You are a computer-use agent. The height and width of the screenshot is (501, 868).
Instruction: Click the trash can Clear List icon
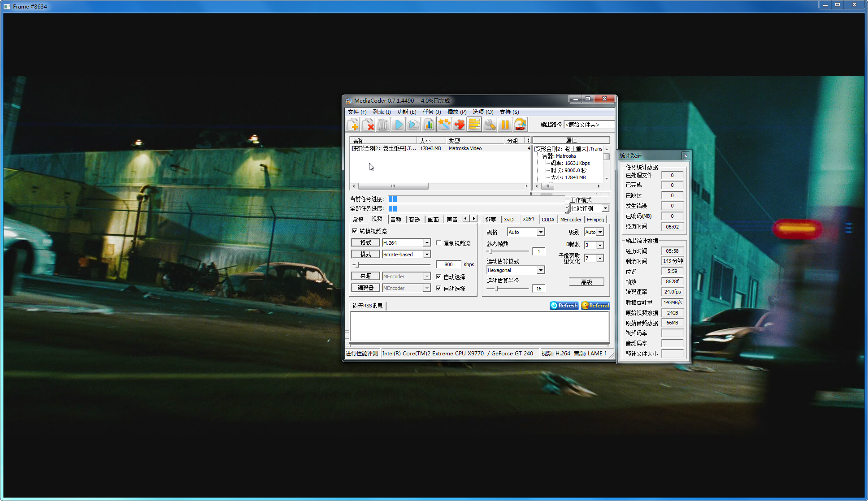383,125
